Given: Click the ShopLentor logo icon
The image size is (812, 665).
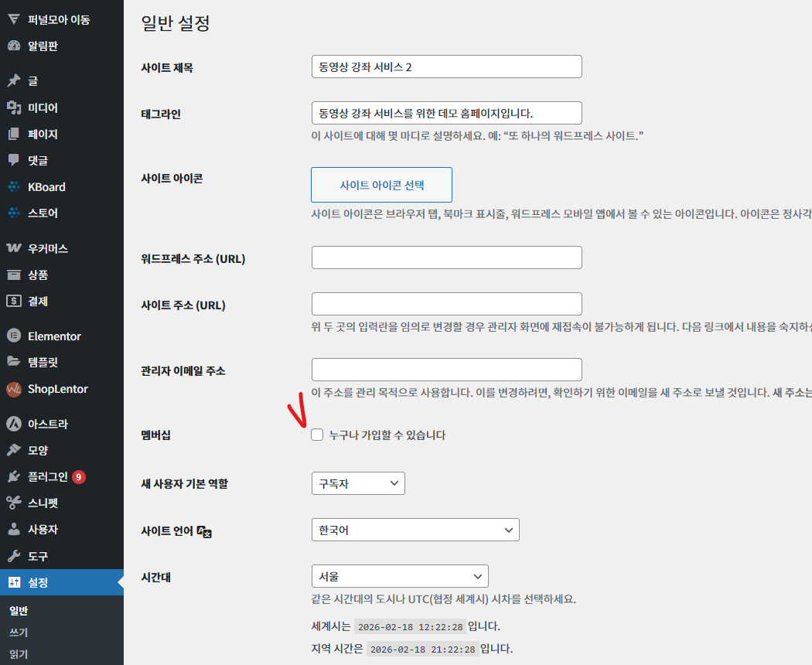Looking at the screenshot, I should [14, 389].
